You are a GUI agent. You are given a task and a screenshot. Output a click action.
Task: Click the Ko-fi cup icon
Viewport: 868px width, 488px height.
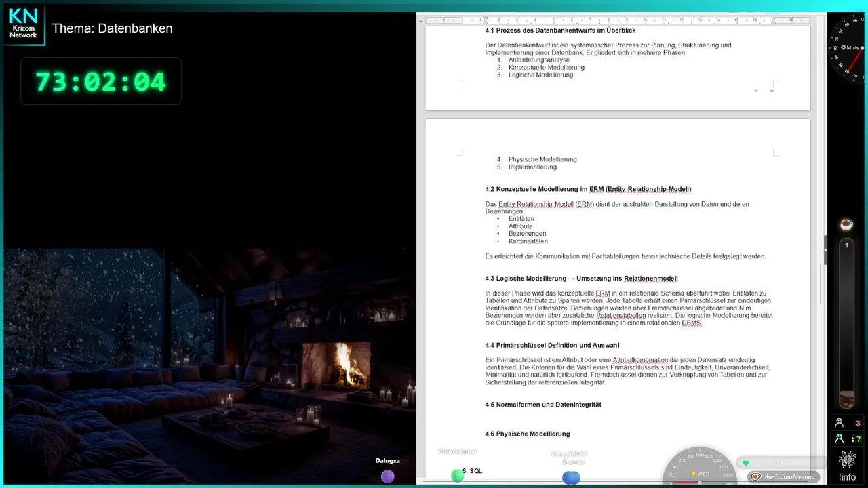(756, 476)
